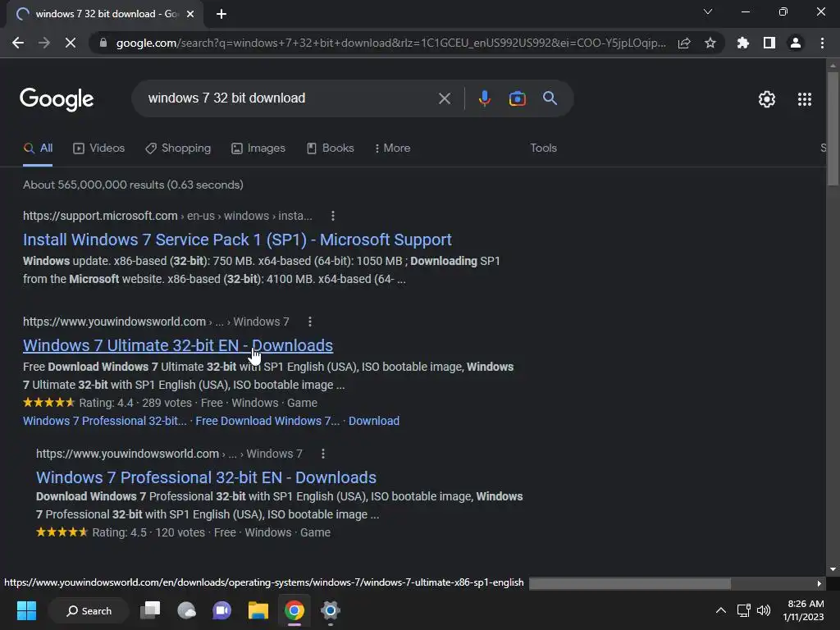
Task: Click the vertical page scrollbar
Action: [833, 129]
